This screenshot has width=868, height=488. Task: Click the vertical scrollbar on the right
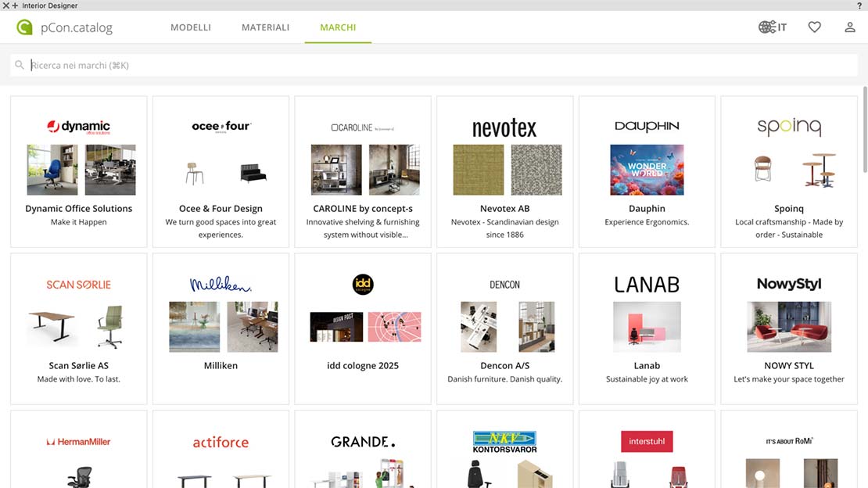863,133
